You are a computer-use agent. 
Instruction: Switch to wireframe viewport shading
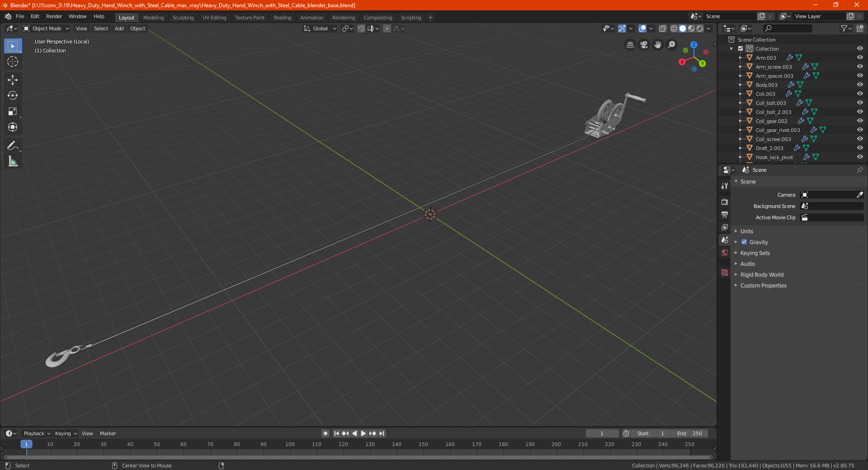pos(674,28)
